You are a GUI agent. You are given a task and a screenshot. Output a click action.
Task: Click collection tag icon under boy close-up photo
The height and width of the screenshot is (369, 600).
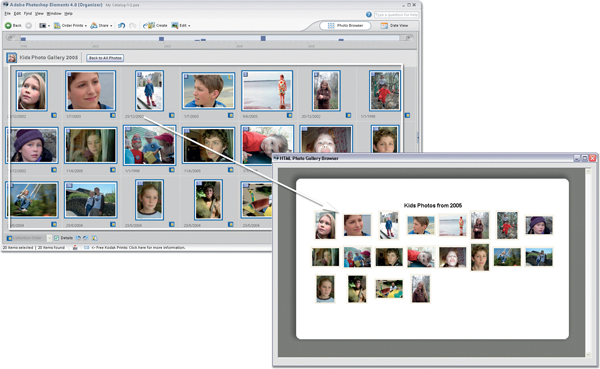pyautogui.click(x=113, y=115)
